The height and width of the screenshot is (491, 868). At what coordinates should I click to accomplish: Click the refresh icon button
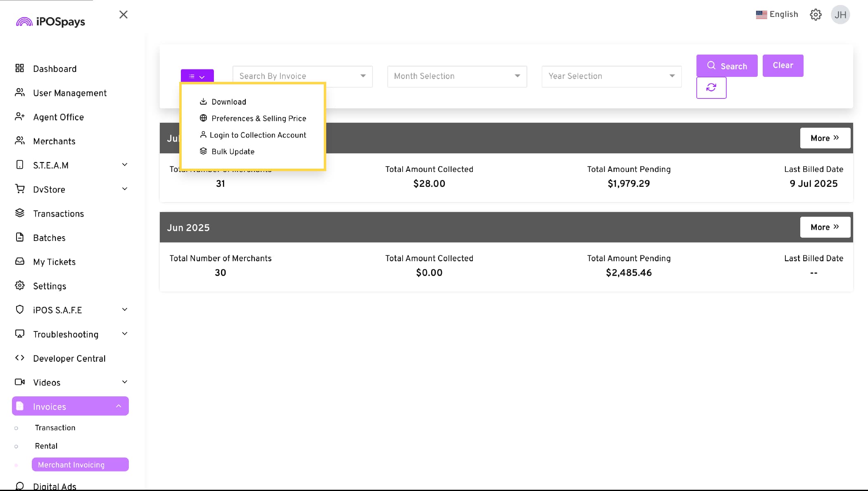coord(711,88)
